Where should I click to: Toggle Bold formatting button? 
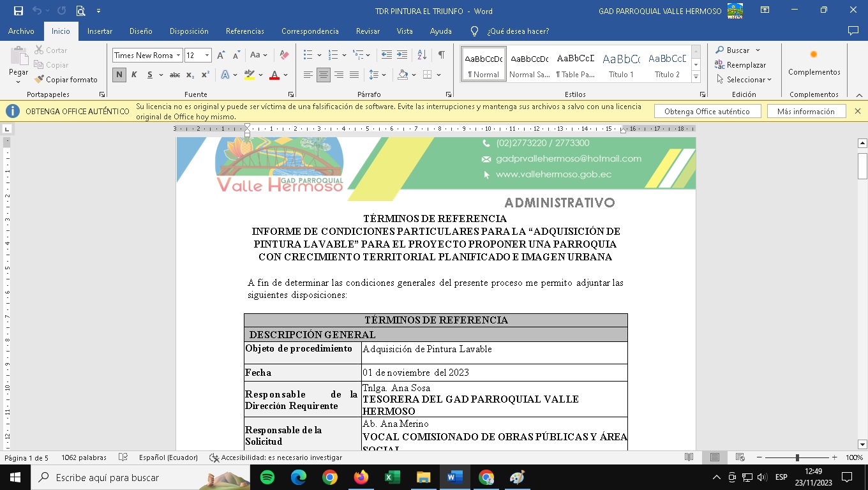click(x=119, y=75)
